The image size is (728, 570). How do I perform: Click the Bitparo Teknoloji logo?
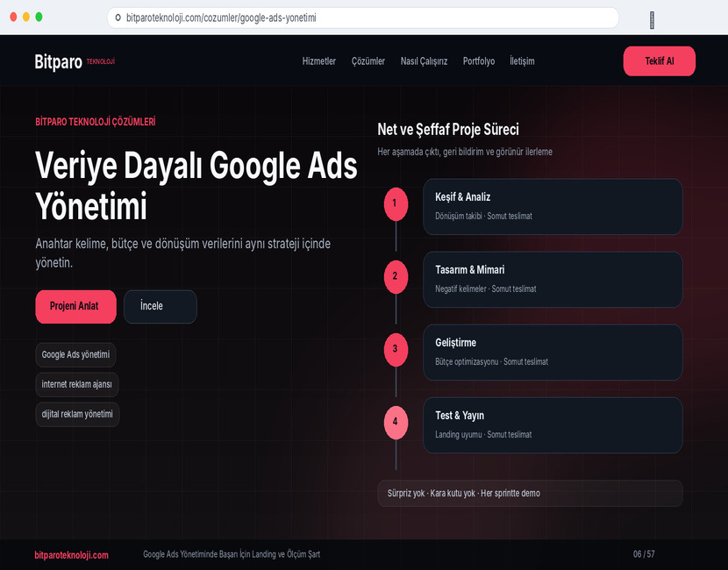click(x=75, y=61)
